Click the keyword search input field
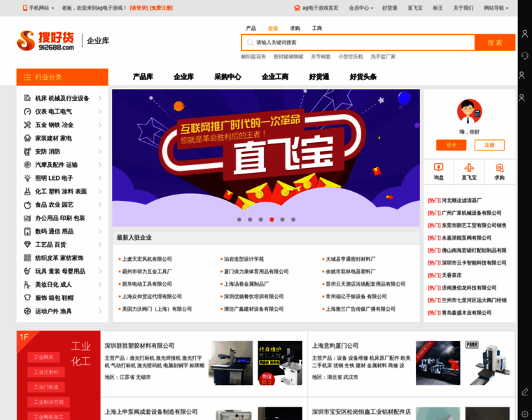This screenshot has height=420, width=532. click(x=358, y=43)
